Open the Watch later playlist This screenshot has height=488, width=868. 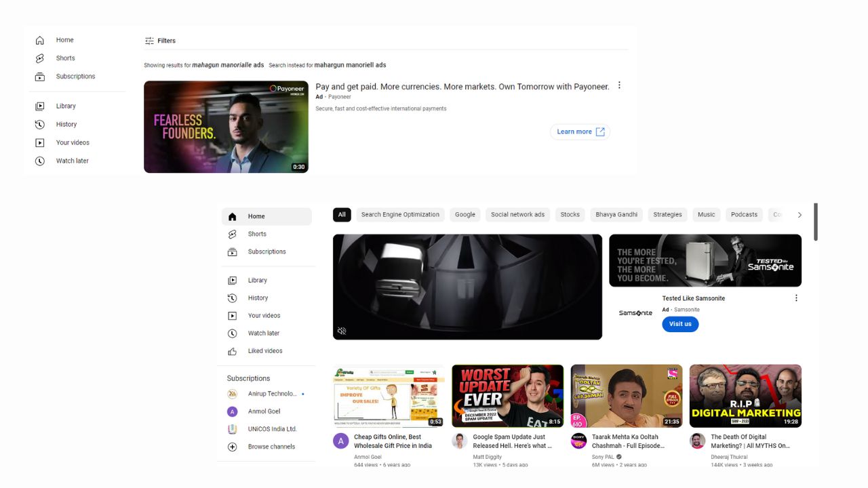tap(262, 333)
